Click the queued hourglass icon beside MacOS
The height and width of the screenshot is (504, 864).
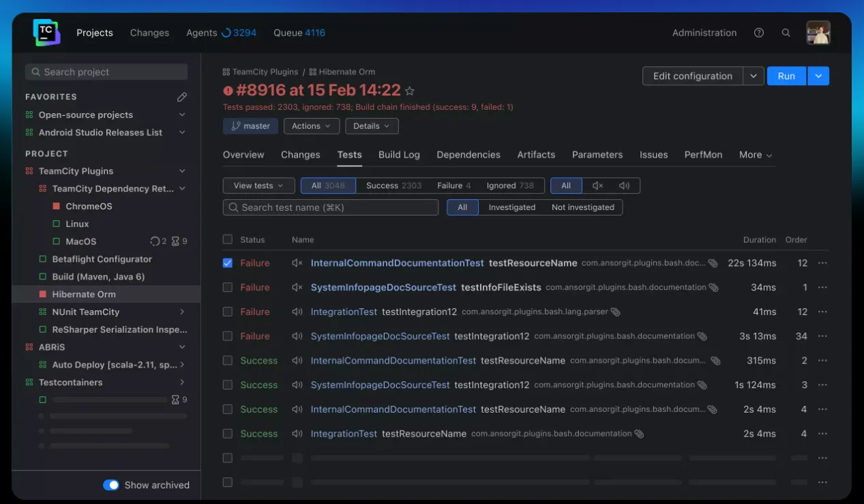pos(175,241)
